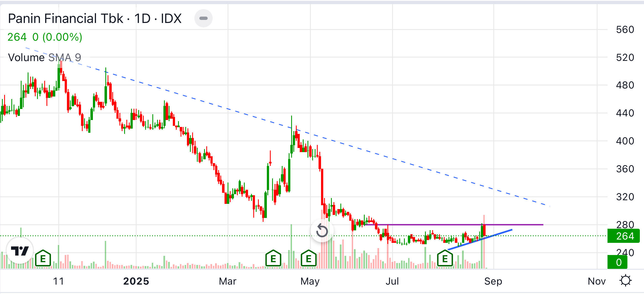Click the 560 price scale label
644x294 pixels.
click(x=625, y=30)
